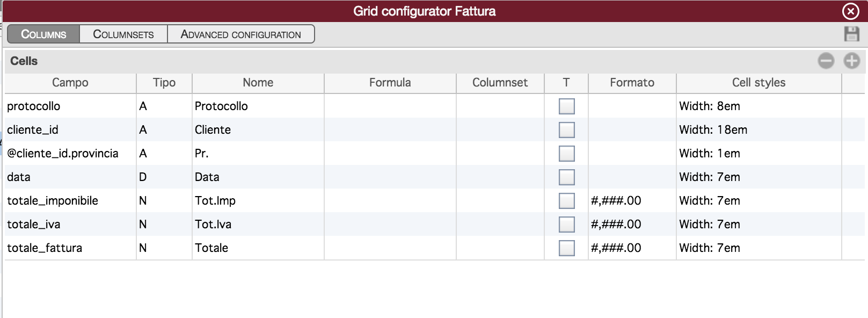Click the Formato column header

(632, 83)
